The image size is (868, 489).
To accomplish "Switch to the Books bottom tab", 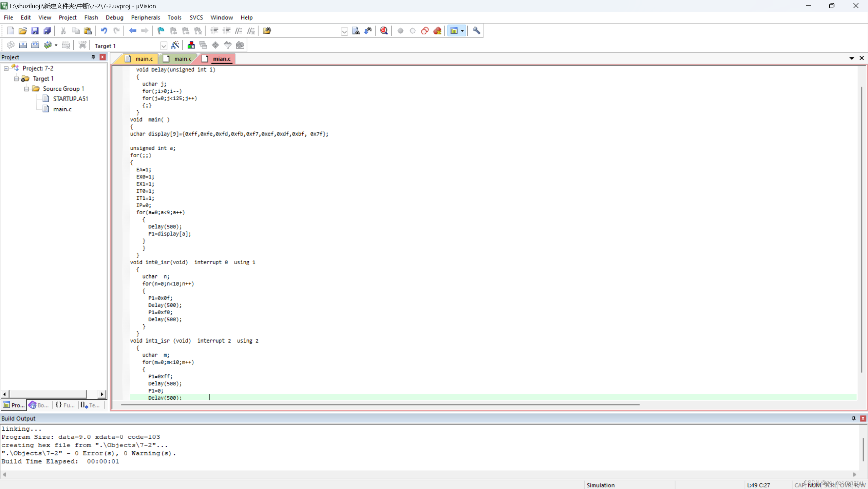I will 39,405.
